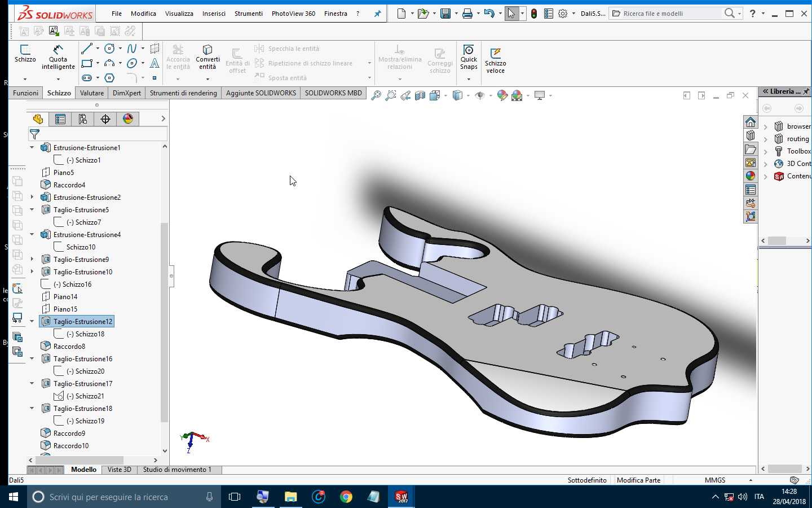Viewport: 812px width, 508px height.
Task: Open the ConfigurationManager tab icon
Action: tap(83, 119)
